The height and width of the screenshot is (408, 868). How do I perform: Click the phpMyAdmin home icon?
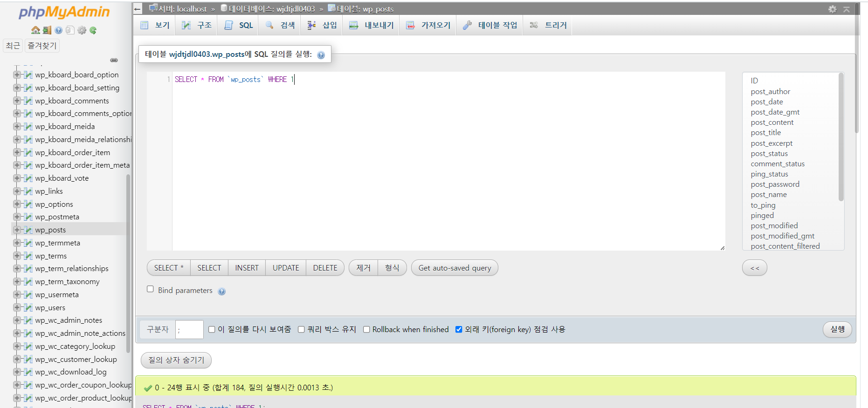pos(35,30)
